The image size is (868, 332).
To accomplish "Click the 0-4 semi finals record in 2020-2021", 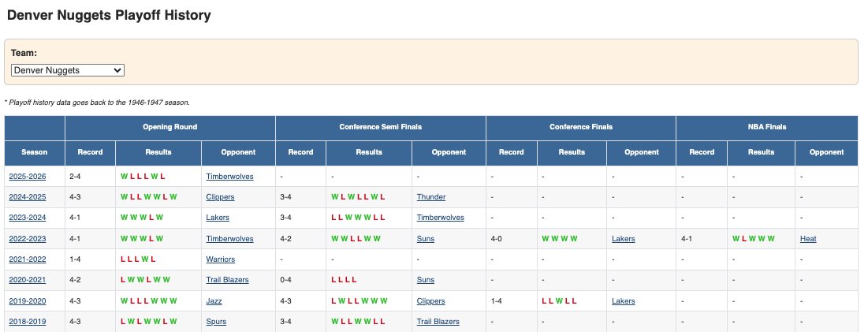I will pyautogui.click(x=285, y=280).
